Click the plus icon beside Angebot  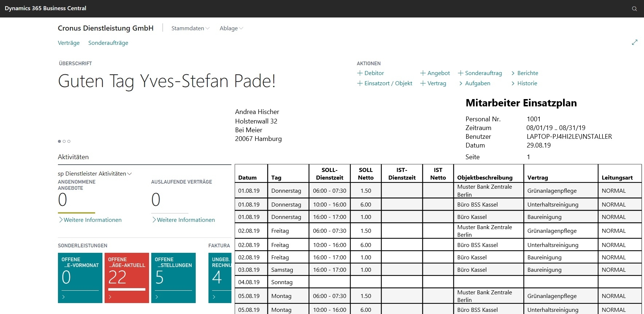tap(423, 73)
